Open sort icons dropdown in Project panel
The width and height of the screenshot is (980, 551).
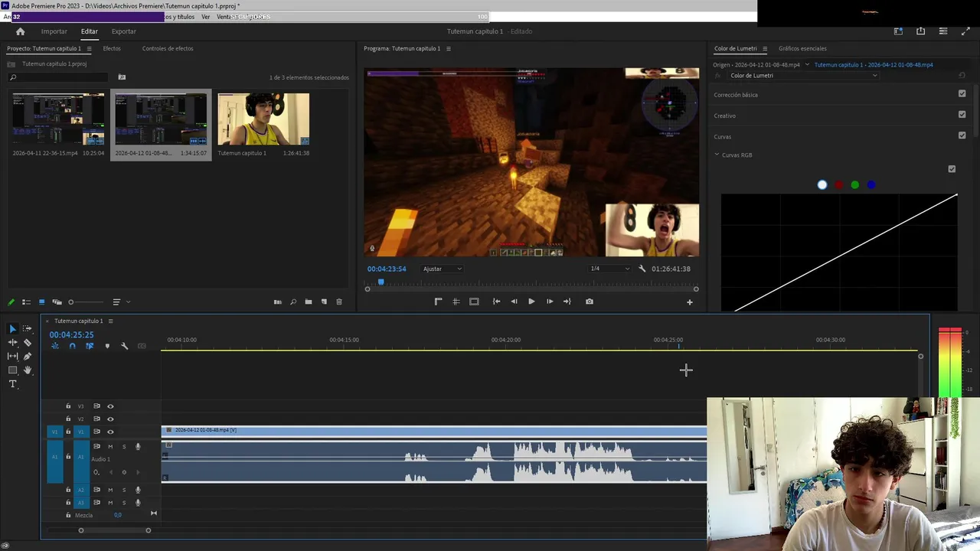tap(121, 302)
